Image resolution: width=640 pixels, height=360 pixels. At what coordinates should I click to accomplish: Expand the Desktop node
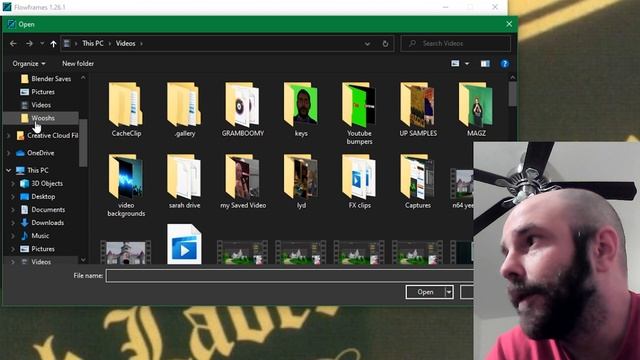click(x=13, y=197)
